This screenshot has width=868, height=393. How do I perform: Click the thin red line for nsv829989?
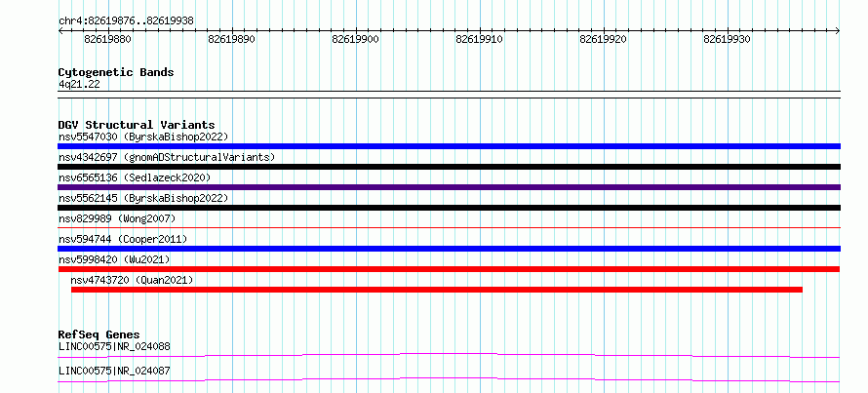coord(449,227)
